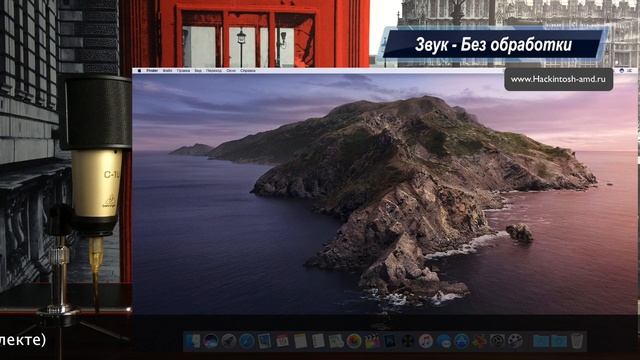This screenshot has width=640, height=360.
Task: Open the Окно menu
Action: tap(231, 71)
